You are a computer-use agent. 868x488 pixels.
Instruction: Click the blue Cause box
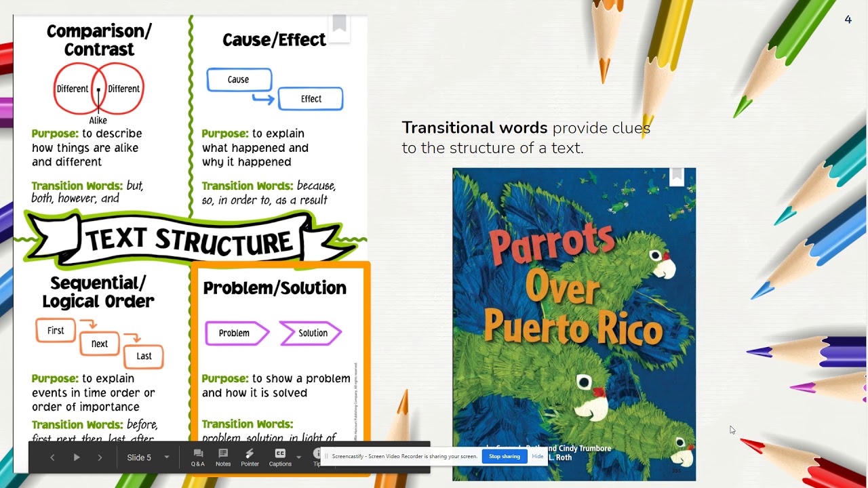(x=239, y=79)
